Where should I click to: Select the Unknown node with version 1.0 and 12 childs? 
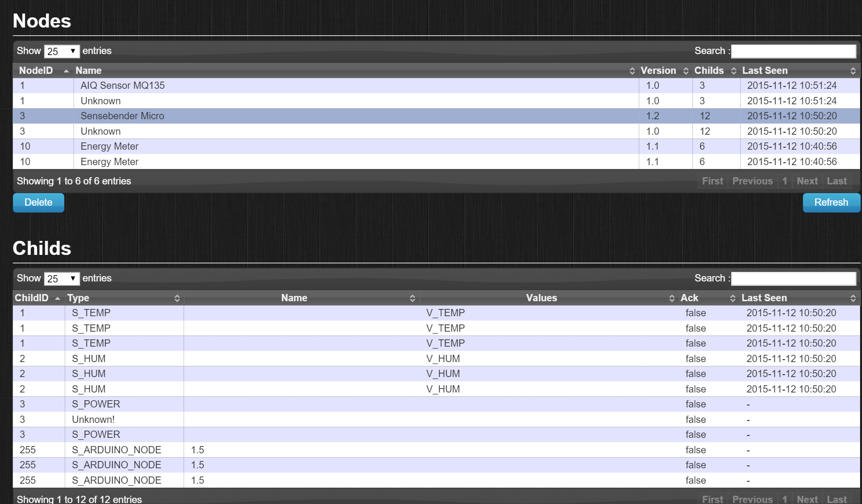coord(436,131)
